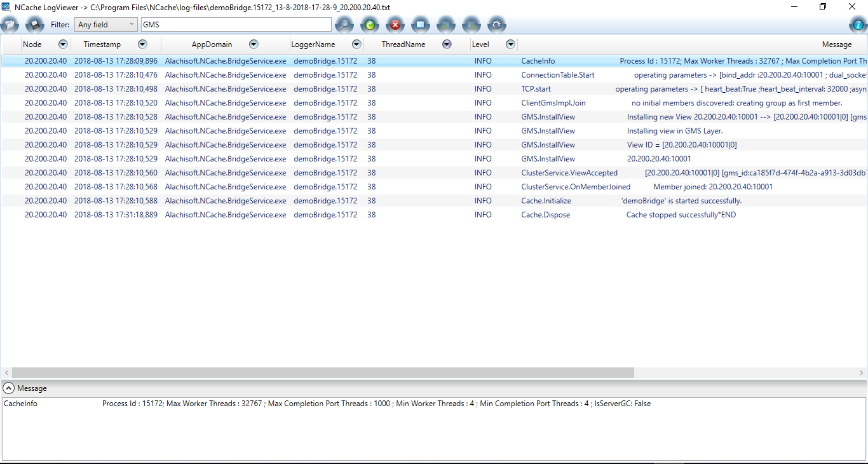Select 'Installing view in GMS Layer.' message

coord(675,131)
